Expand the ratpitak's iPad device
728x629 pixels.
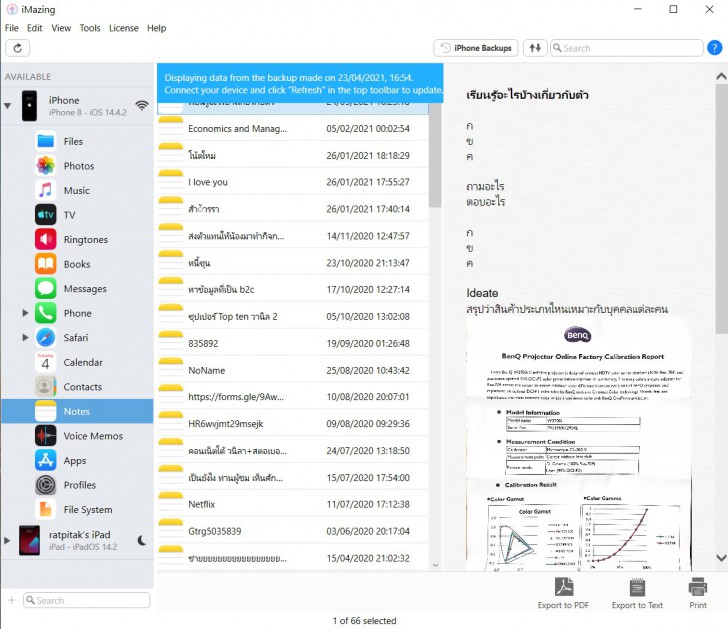click(x=7, y=540)
